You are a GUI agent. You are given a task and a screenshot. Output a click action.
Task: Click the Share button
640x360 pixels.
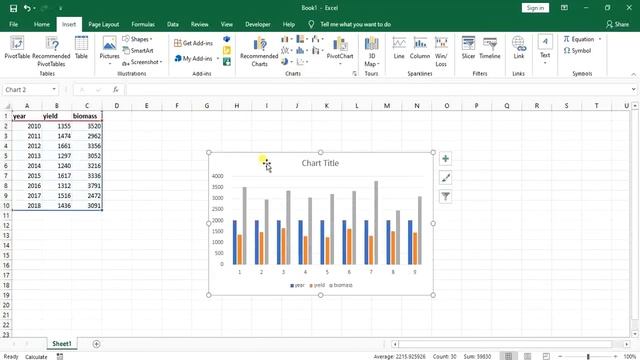tap(618, 24)
